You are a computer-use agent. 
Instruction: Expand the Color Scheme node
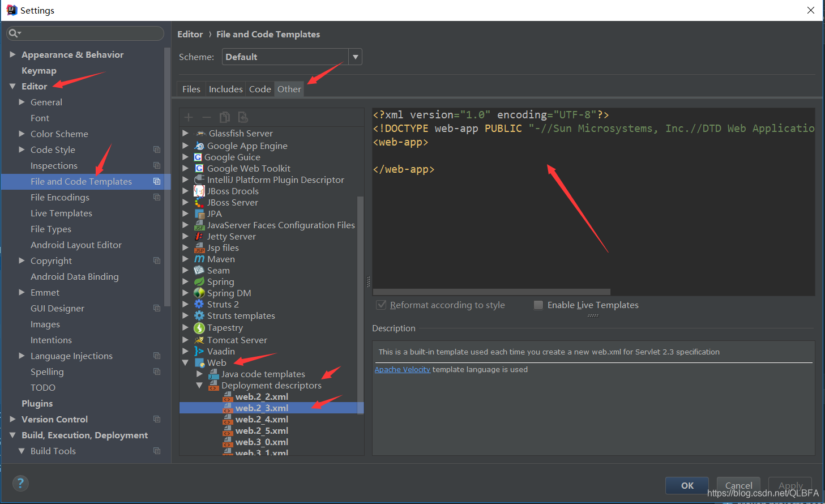pos(22,134)
